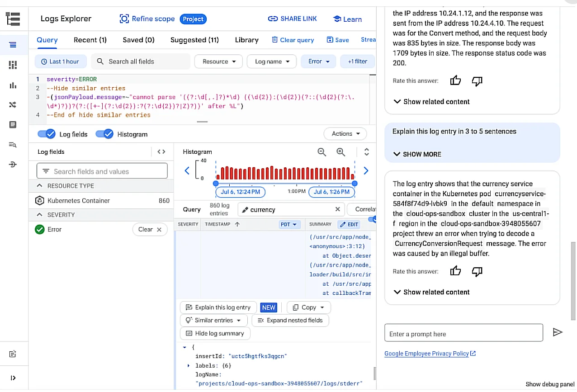The image size is (577, 392).
Task: Click the histogram zoom out magnifier icon
Action: pyautogui.click(x=322, y=152)
